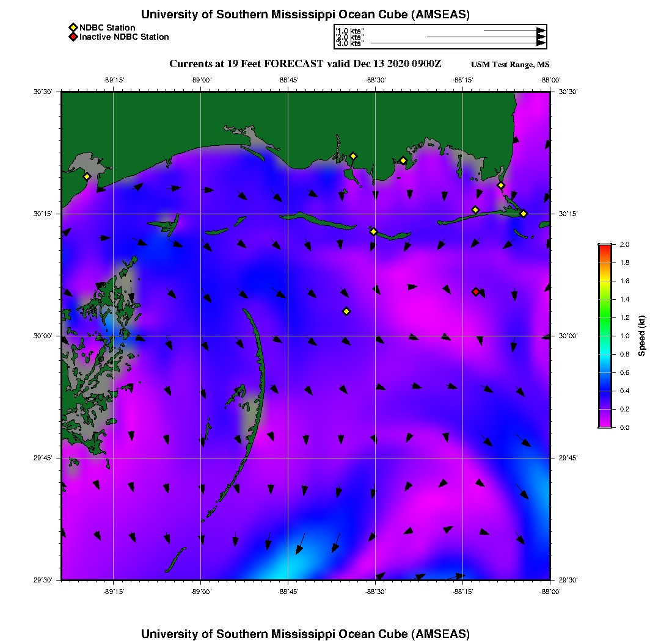Click the red inactive station diamond in legend
This screenshot has height=641, width=672.
click(x=73, y=37)
